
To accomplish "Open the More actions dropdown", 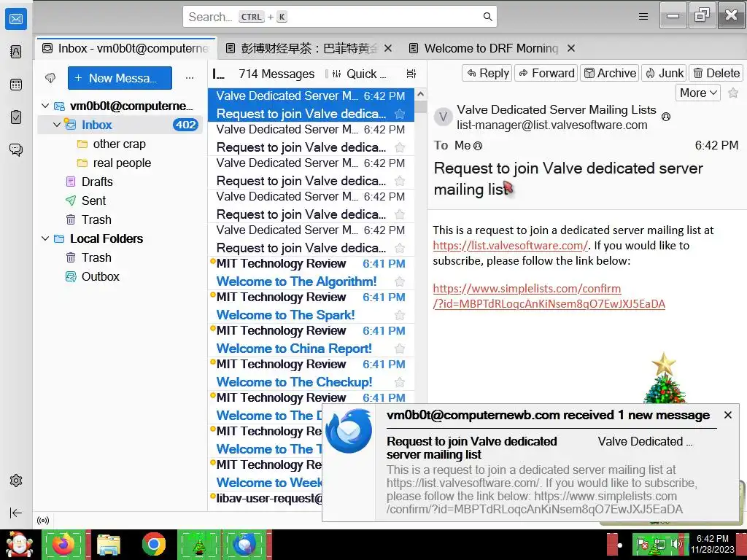I will coord(698,93).
